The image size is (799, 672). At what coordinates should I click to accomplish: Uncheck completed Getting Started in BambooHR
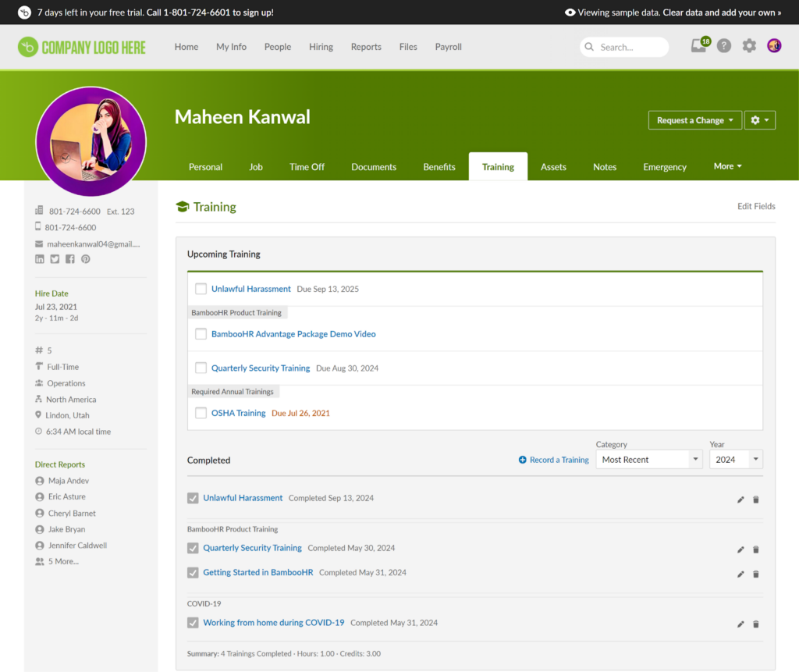coord(193,573)
